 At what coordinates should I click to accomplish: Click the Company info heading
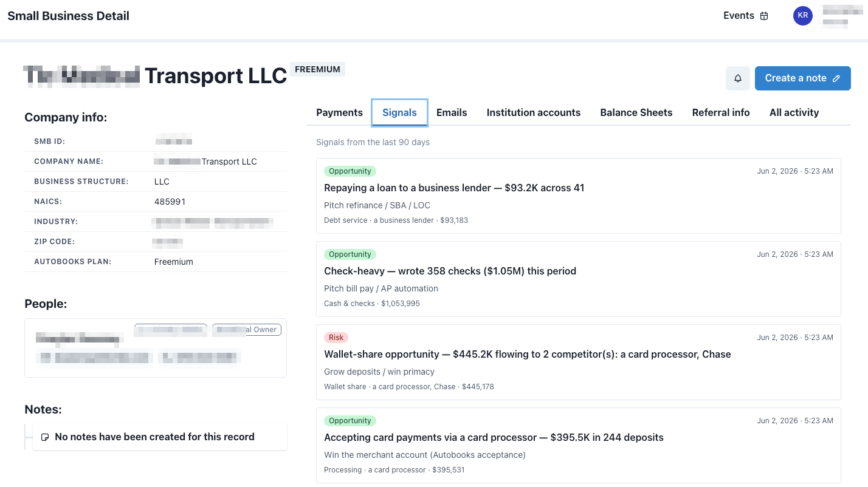point(66,117)
